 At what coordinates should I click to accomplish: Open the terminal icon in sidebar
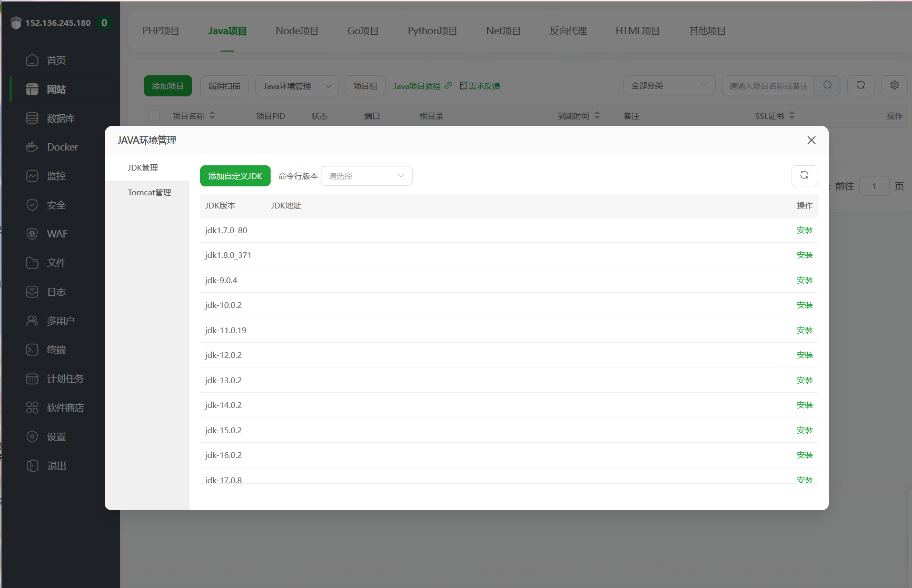tap(32, 350)
